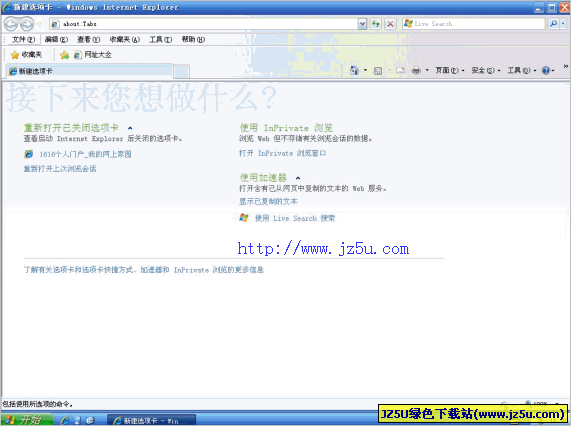Click the Add to favorites bar star icon
The height and width of the screenshot is (426, 571).
pyautogui.click(x=64, y=55)
